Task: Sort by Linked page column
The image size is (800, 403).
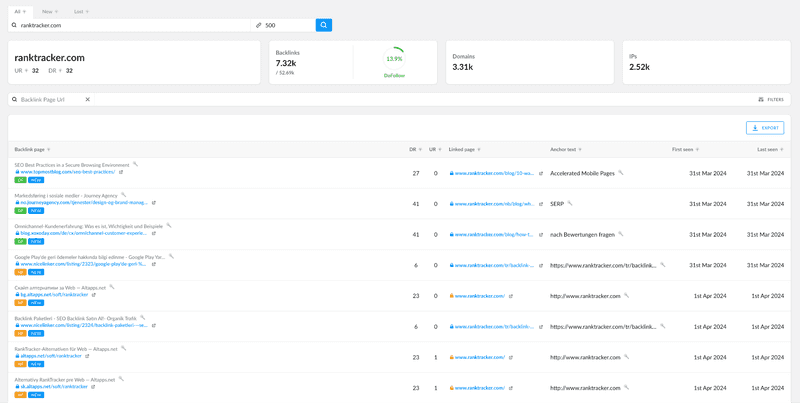Action: (x=465, y=149)
